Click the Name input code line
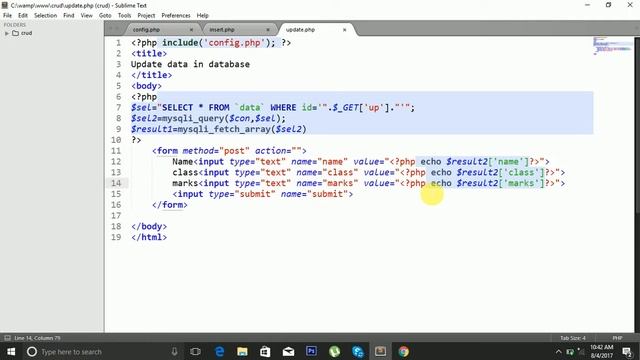The height and width of the screenshot is (360, 640). (361, 162)
